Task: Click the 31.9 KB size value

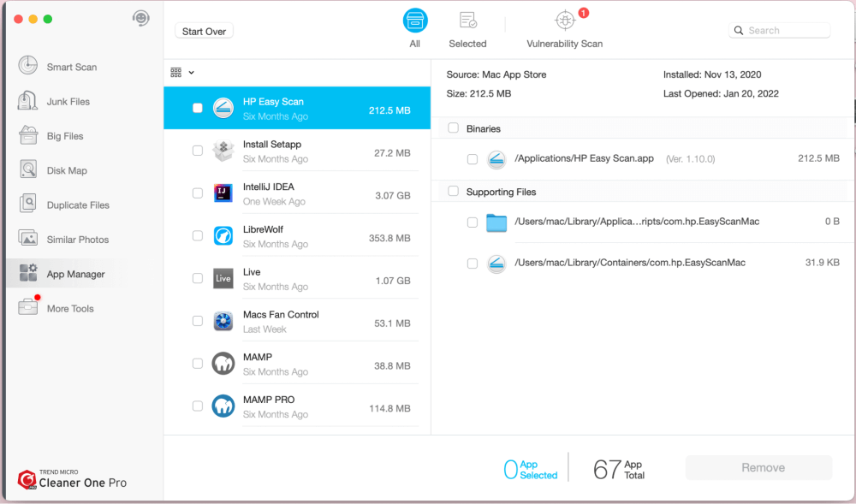Action: pyautogui.click(x=822, y=263)
